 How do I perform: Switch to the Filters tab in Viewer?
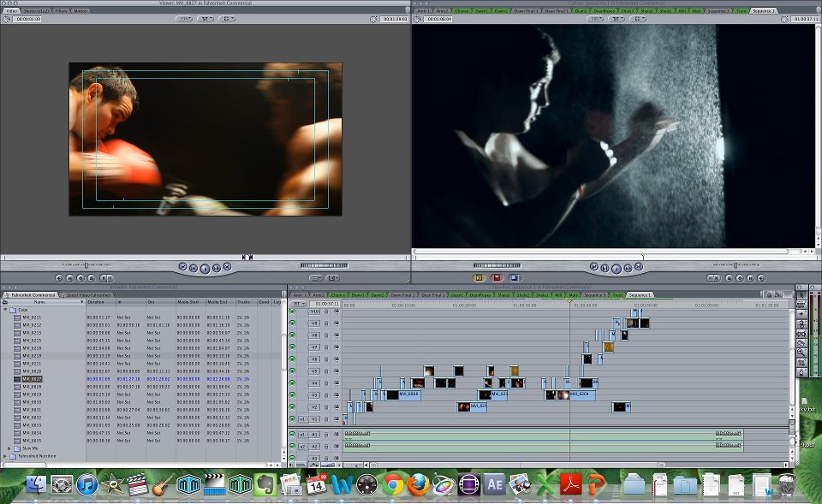click(62, 11)
